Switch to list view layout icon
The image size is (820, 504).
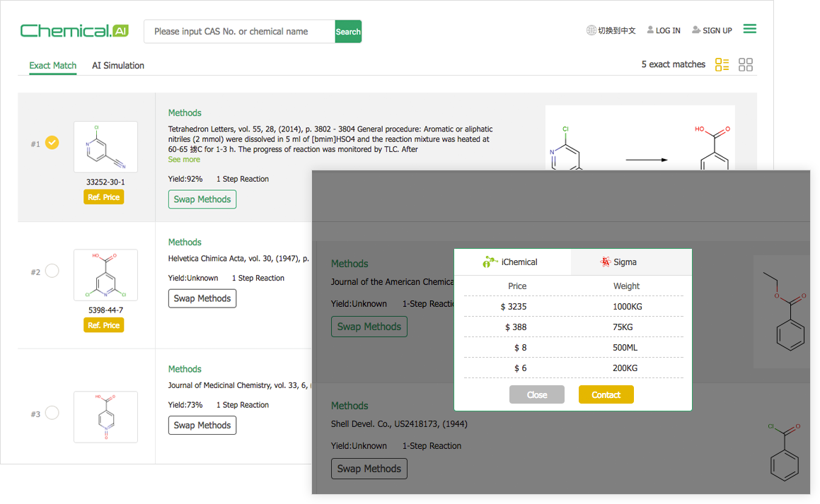722,65
